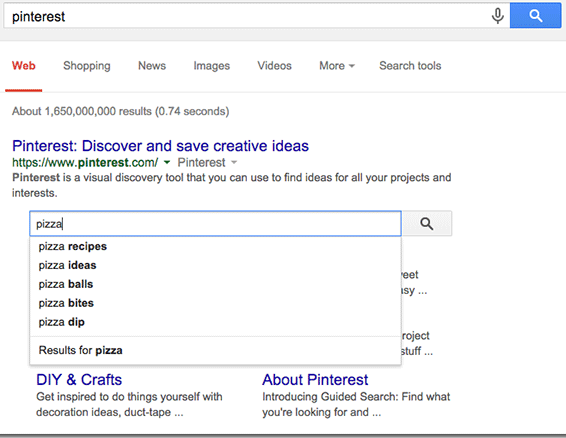This screenshot has width=566, height=438.
Task: Click the snippet text Pinterest is a visual discovery tool
Action: pyautogui.click(x=231, y=185)
